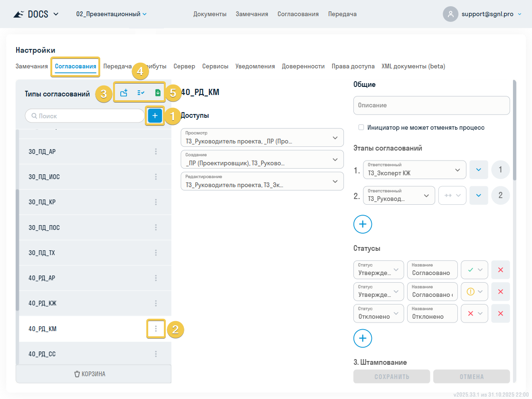Click the КОРЗИНА button
532x399 pixels.
pyautogui.click(x=94, y=374)
